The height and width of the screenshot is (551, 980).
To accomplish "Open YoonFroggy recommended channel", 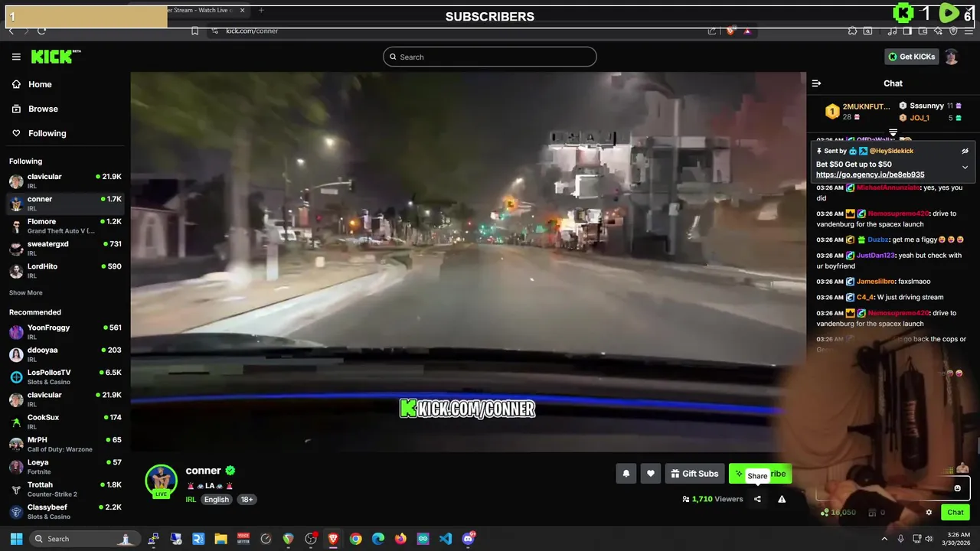I will 65,332.
